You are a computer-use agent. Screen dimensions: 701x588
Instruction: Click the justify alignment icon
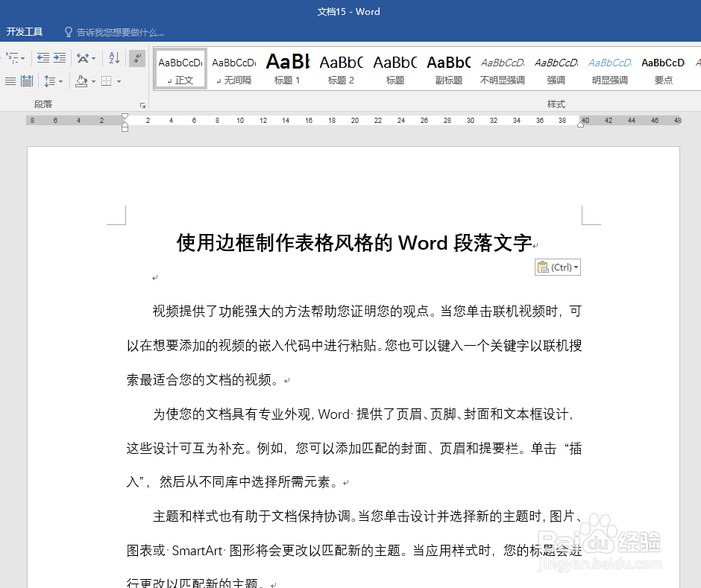[x=10, y=81]
